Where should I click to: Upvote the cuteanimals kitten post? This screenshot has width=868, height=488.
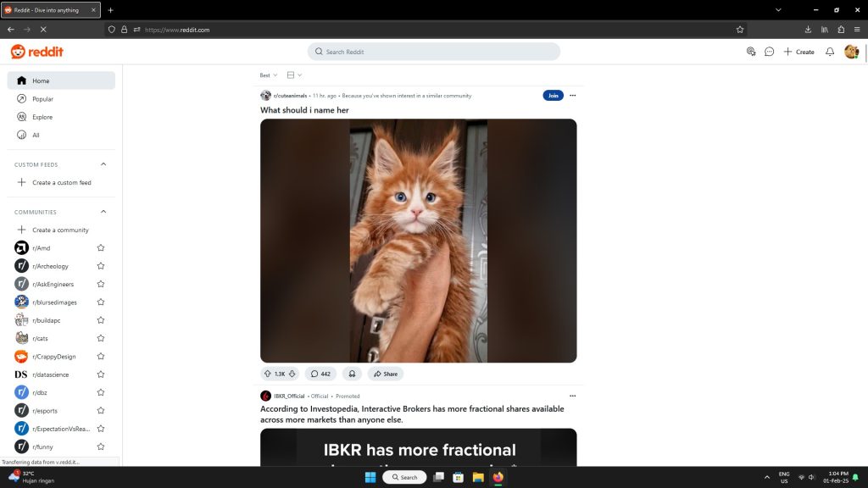[x=268, y=374]
